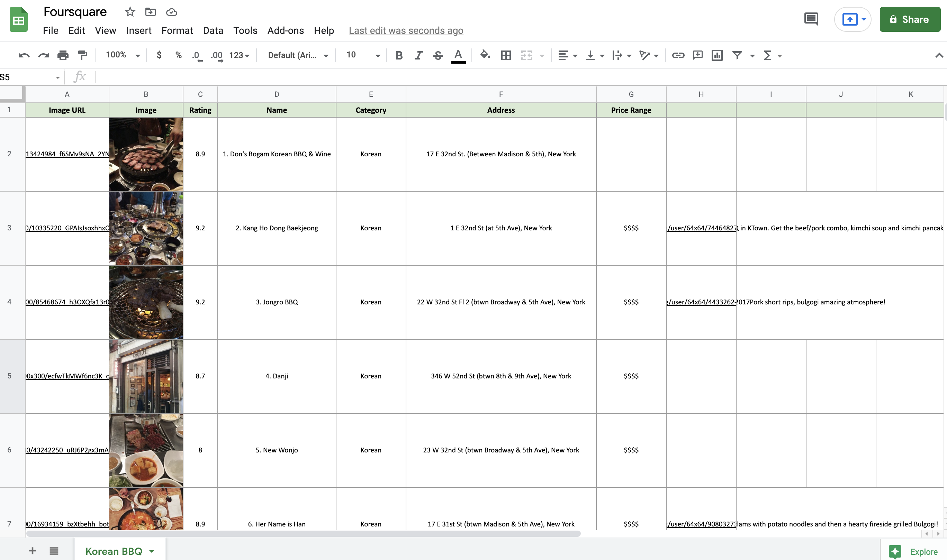Select the Paint format tool
This screenshot has width=947, height=560.
pos(82,55)
